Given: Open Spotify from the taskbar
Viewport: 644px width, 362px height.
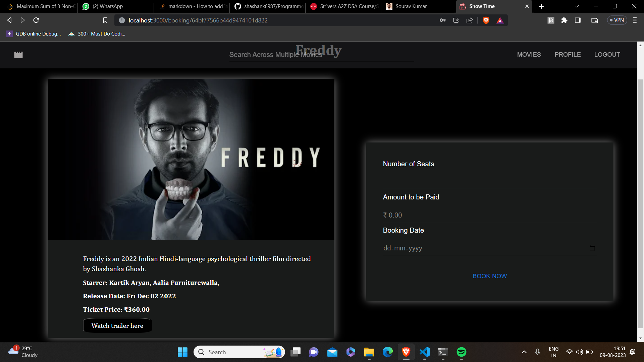Looking at the screenshot, I should (461, 352).
